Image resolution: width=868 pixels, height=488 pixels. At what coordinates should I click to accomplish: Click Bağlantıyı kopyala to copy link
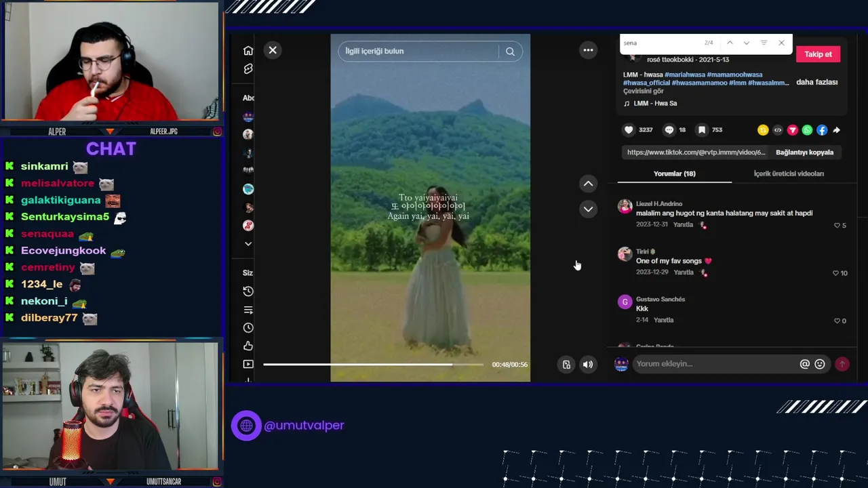click(804, 152)
